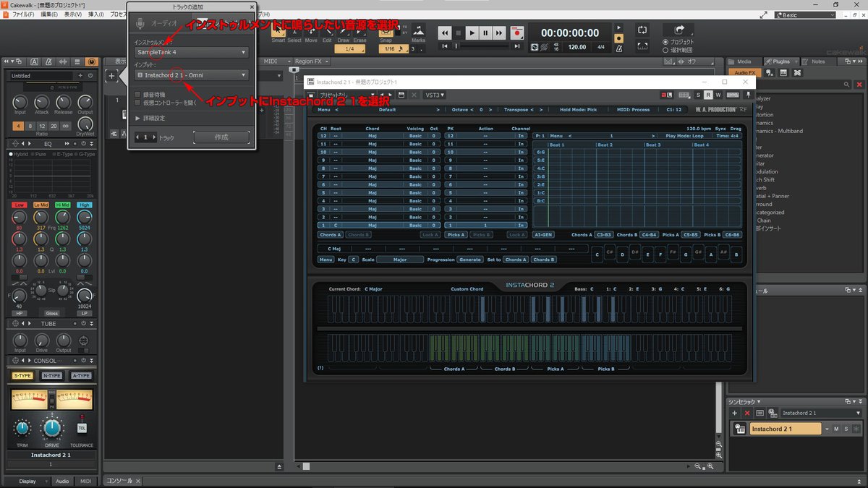Mute the Instachord 2 1 synth
The height and width of the screenshot is (488, 868).
tap(836, 429)
